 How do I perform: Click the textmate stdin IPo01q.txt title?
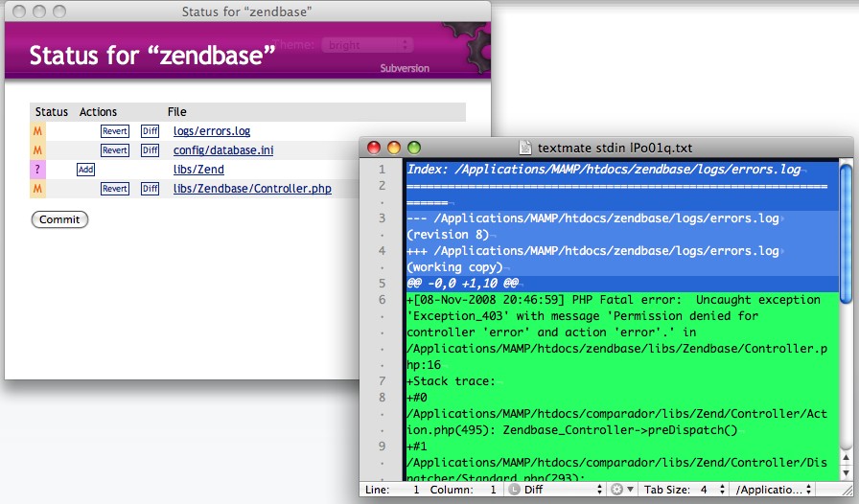[x=615, y=148]
